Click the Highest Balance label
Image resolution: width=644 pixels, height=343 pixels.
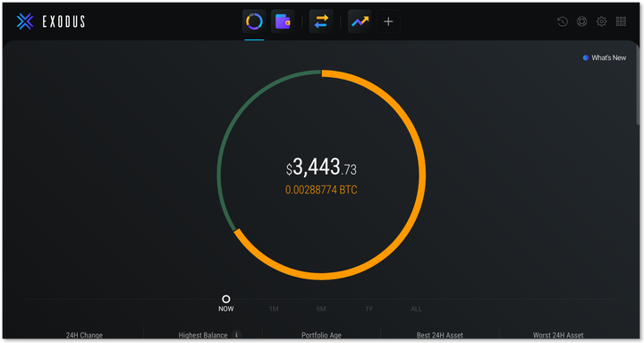point(203,335)
